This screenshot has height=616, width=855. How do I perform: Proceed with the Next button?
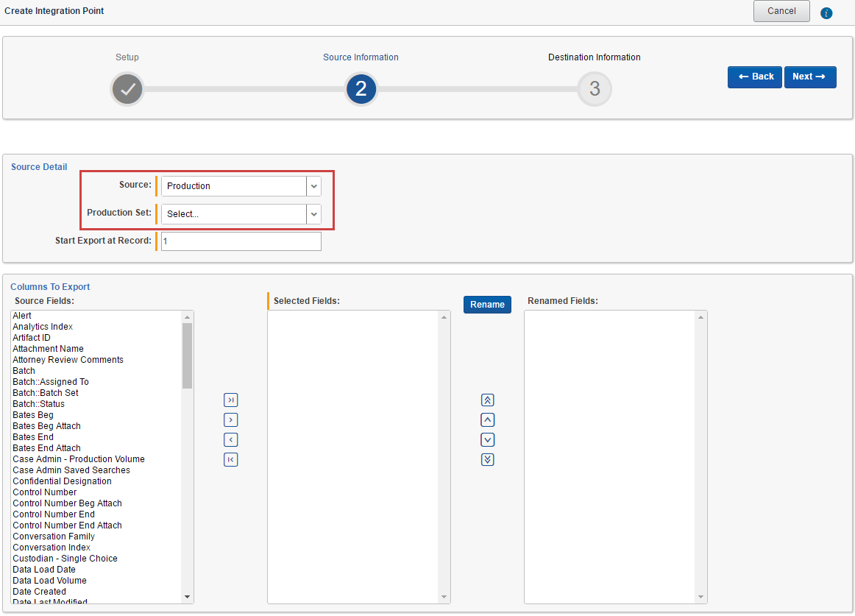pyautogui.click(x=809, y=77)
